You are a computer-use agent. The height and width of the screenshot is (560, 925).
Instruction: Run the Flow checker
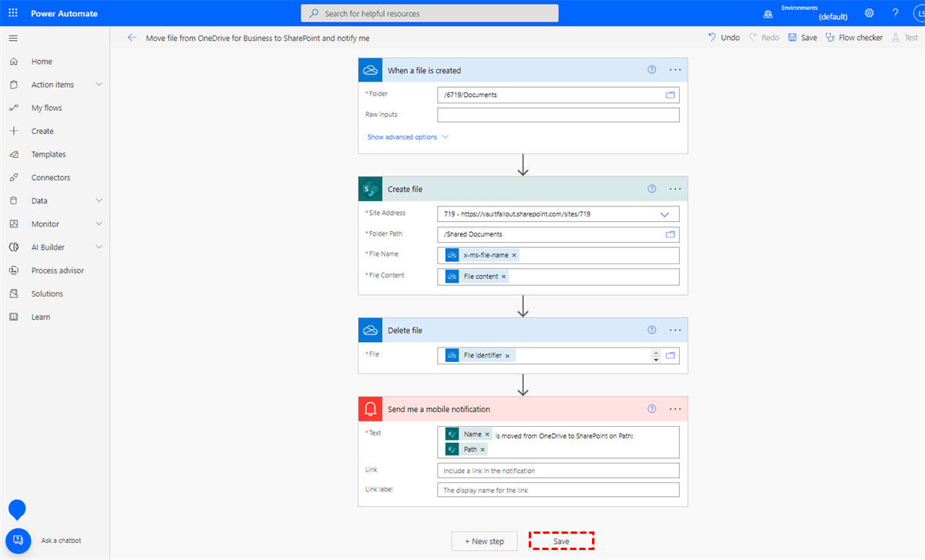854,37
